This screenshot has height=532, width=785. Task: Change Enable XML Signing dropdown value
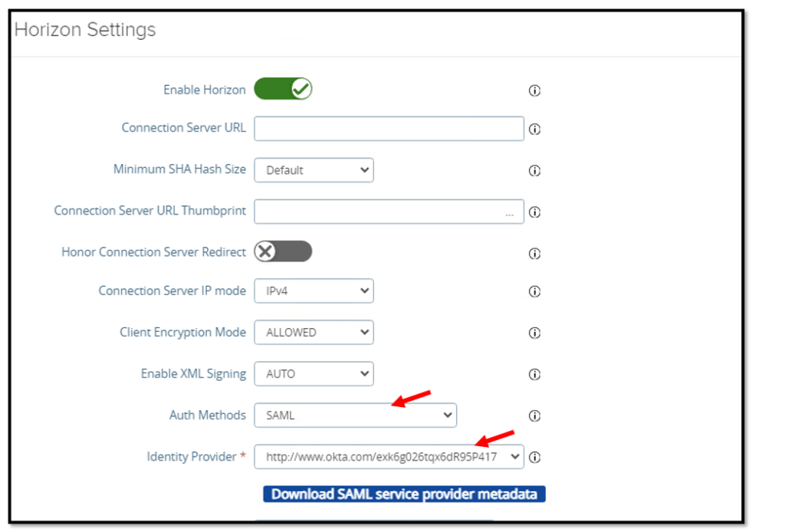[x=314, y=374]
